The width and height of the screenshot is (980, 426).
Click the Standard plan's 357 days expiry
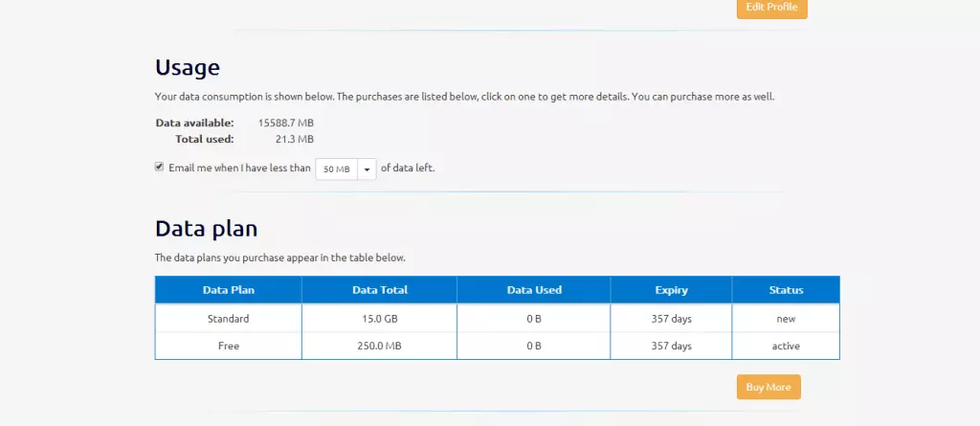671,318
